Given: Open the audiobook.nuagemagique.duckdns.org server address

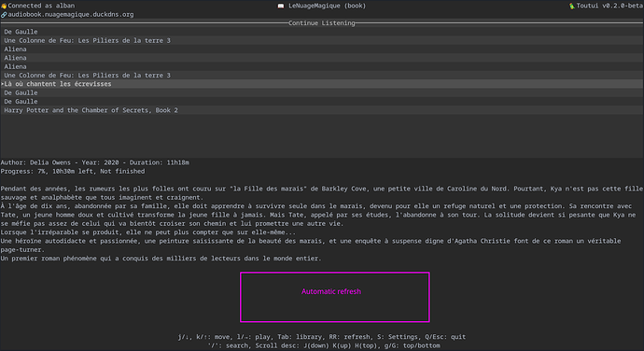Looking at the screenshot, I should pos(71,14).
